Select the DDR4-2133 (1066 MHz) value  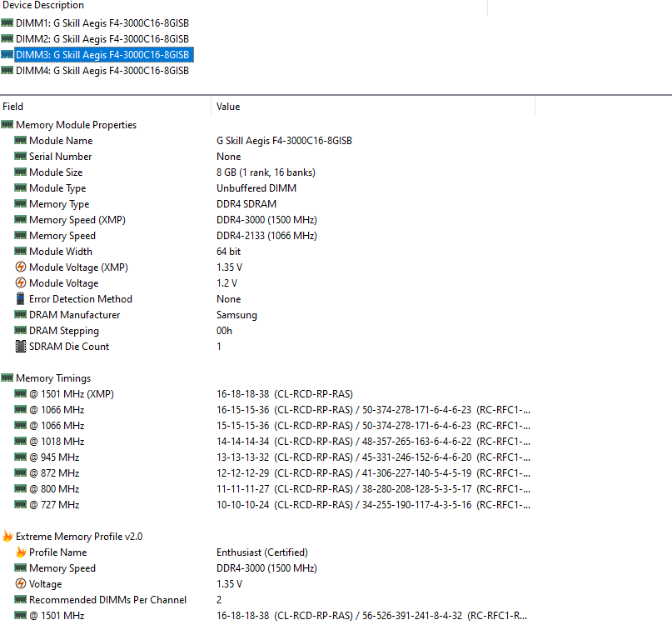click(266, 236)
